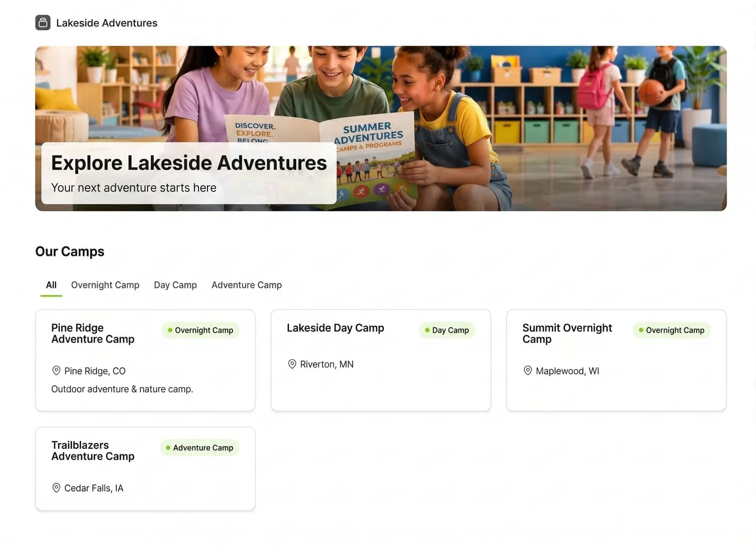
Task: Switch to the Overnight Camp tab
Action: tap(105, 285)
